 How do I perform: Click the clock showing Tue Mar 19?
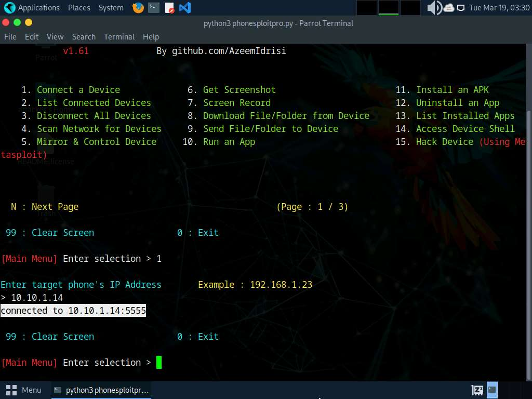[x=499, y=8]
